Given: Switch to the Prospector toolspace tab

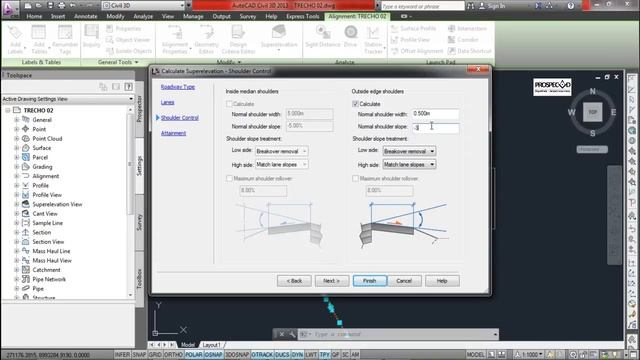Looking at the screenshot, I should (x=139, y=109).
